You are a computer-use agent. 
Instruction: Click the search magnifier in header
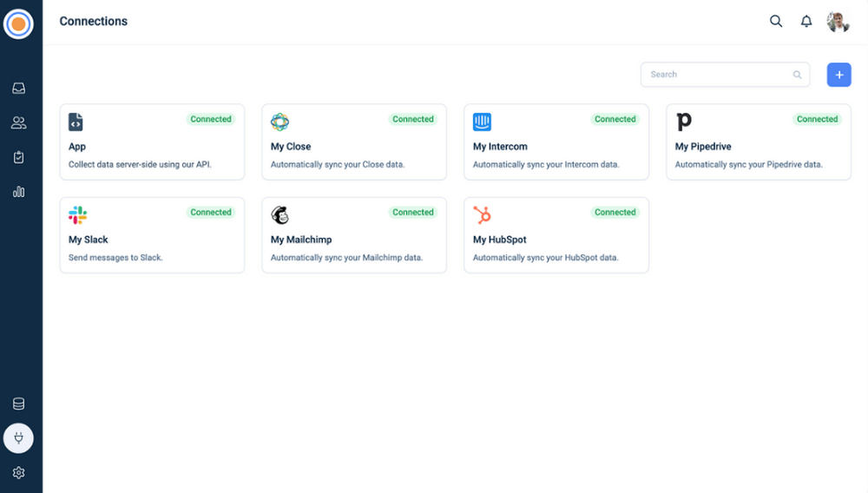[776, 22]
